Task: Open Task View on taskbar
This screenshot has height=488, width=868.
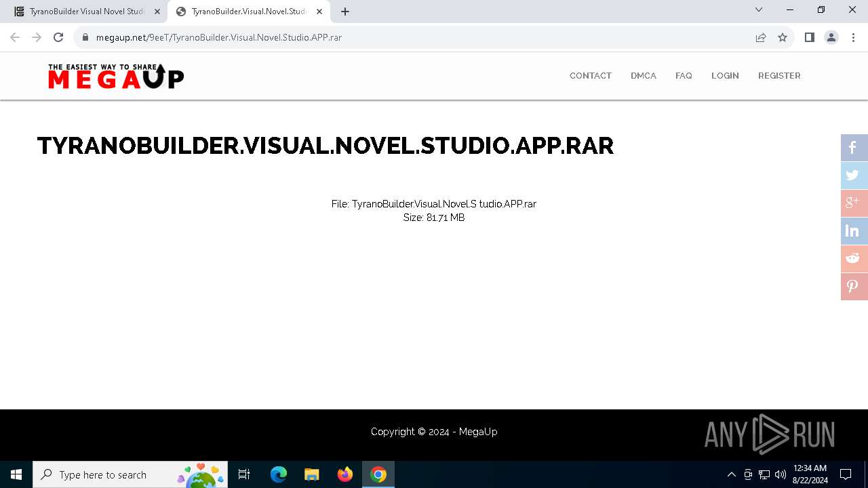Action: click(244, 474)
